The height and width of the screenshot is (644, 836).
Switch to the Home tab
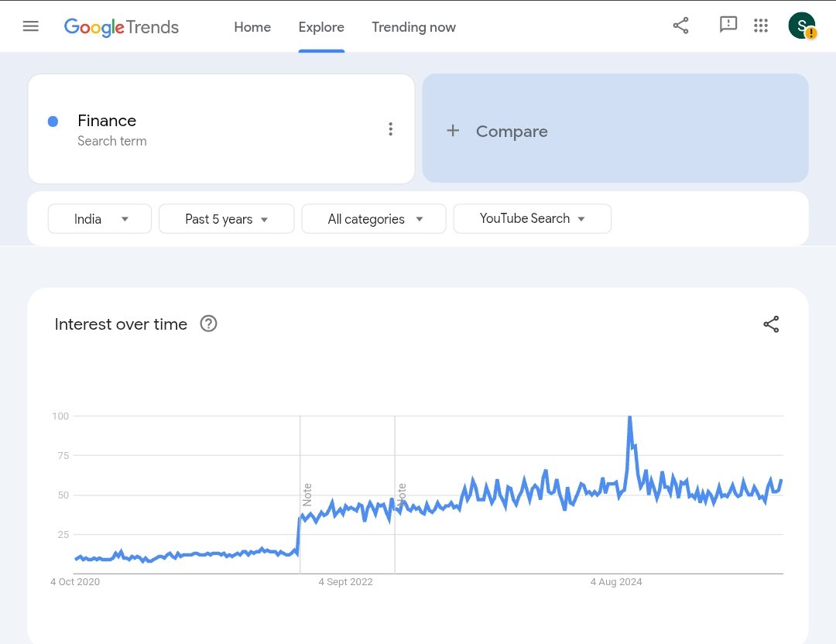(x=252, y=26)
